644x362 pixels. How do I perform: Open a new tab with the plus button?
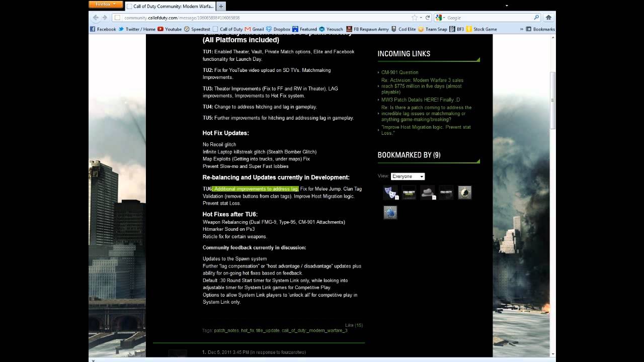tap(221, 7)
